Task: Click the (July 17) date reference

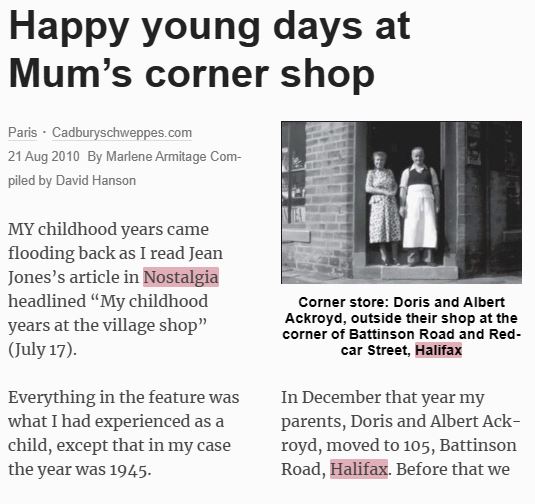Action: tap(42, 349)
